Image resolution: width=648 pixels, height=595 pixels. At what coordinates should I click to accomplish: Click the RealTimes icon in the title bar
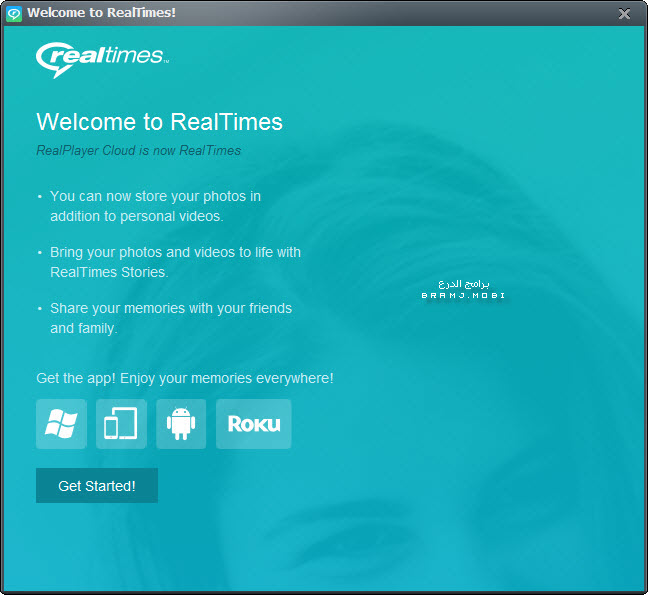(14, 13)
